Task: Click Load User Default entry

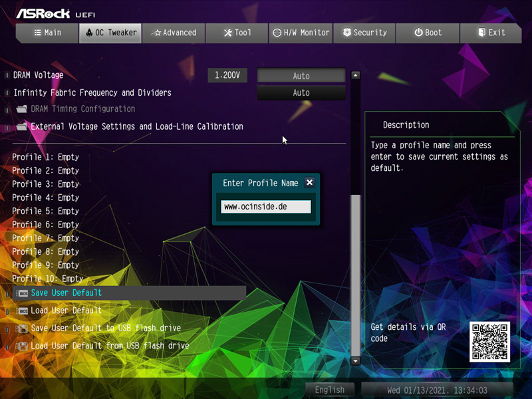Action: click(66, 311)
